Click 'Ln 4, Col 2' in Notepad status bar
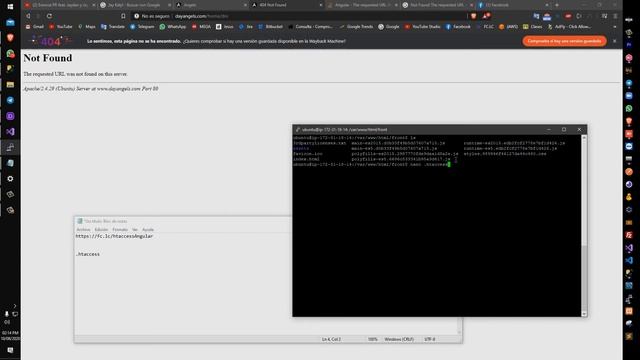 pos(331,339)
